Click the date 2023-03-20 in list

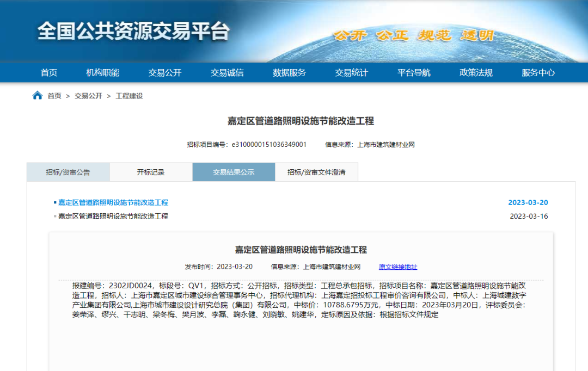tap(528, 202)
